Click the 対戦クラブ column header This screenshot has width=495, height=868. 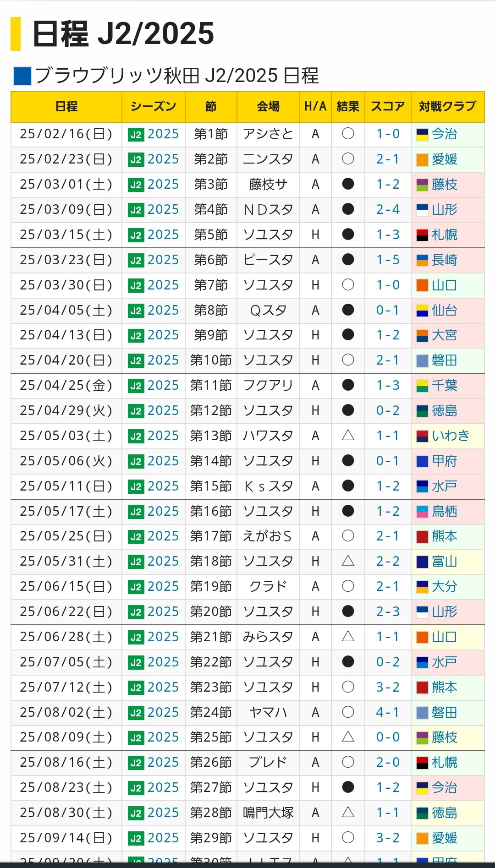447,107
